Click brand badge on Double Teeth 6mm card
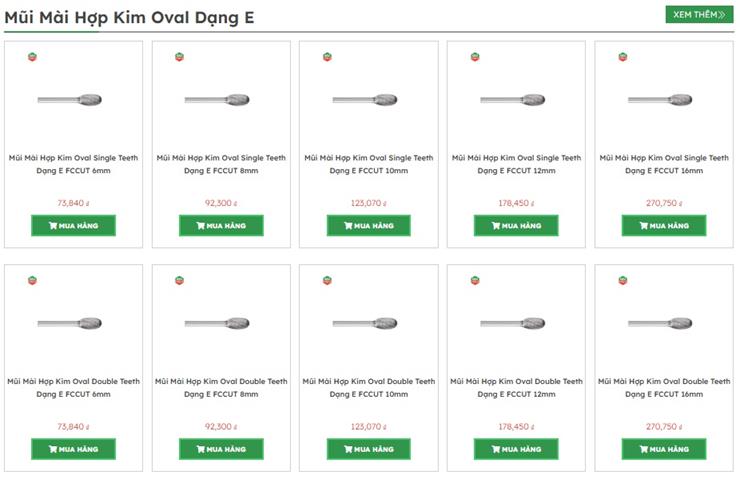Image resolution: width=740 pixels, height=479 pixels. pos(32,281)
